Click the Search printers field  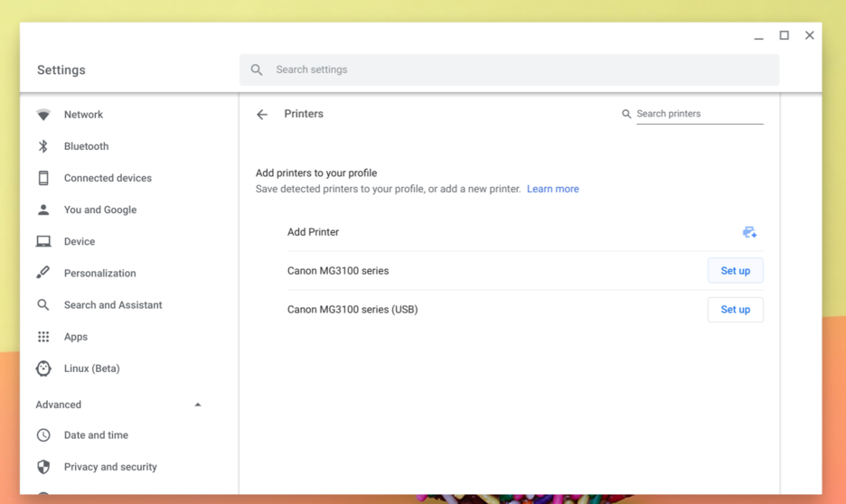(x=700, y=114)
